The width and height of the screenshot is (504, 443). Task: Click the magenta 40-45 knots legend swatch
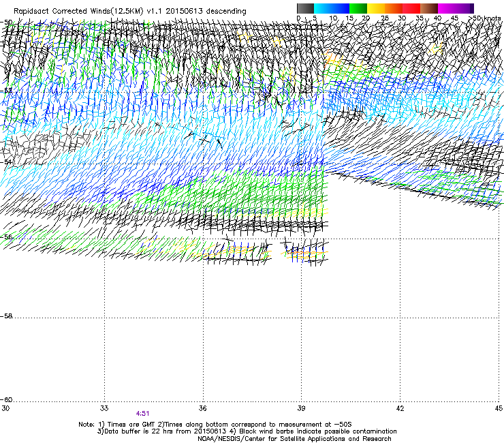[447, 8]
